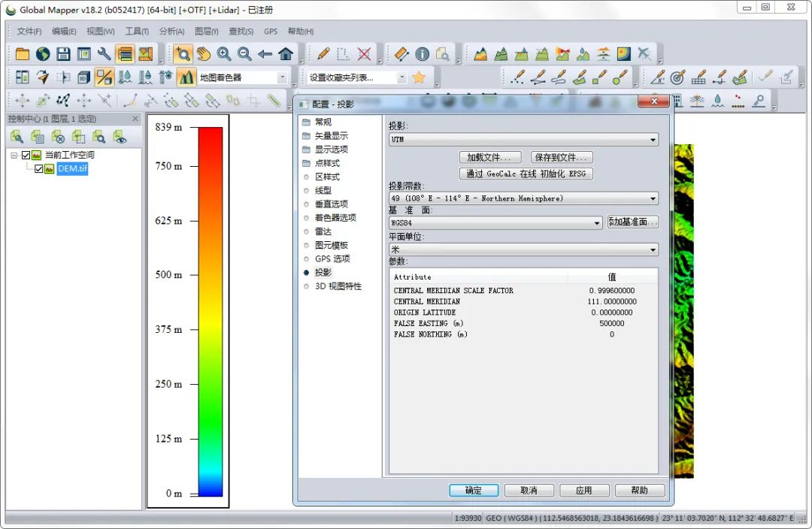Click the 取消 button
The width and height of the screenshot is (812, 529).
(529, 490)
